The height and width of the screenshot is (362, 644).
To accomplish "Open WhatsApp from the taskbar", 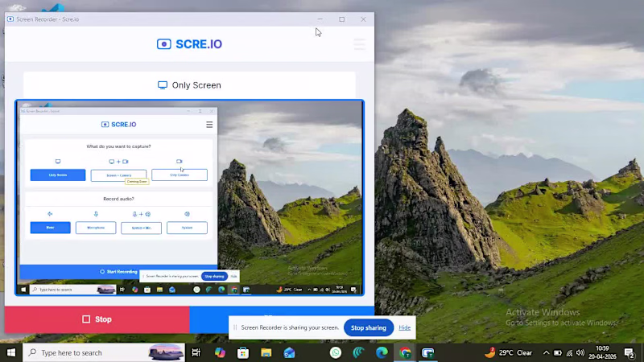I will click(336, 352).
